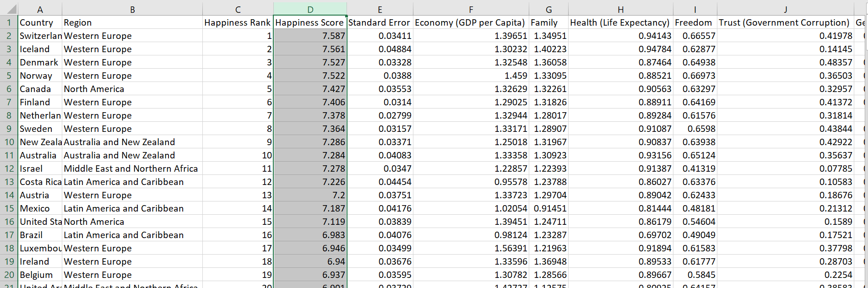Select happiness score 6.94

310,261
